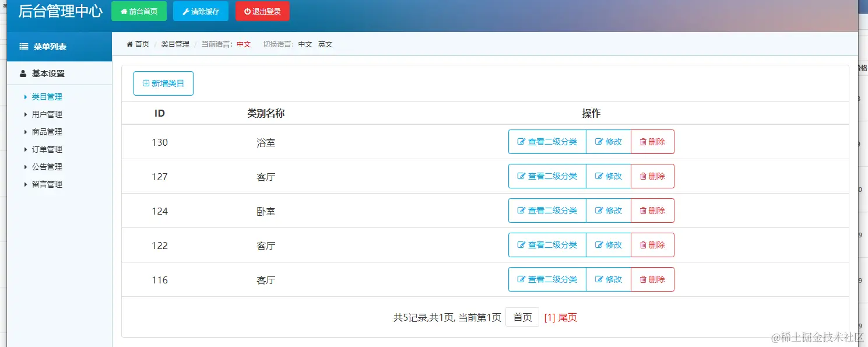Click the caret arrow before 订单管理
Image resolution: width=868 pixels, height=347 pixels.
(26, 149)
